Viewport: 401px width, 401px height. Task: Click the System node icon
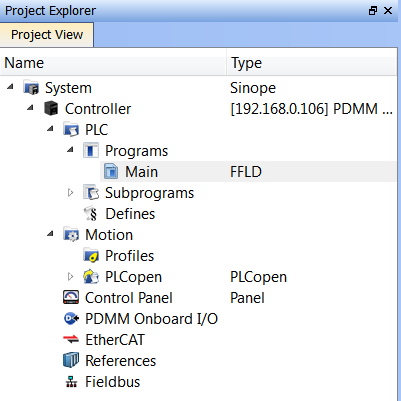point(31,88)
